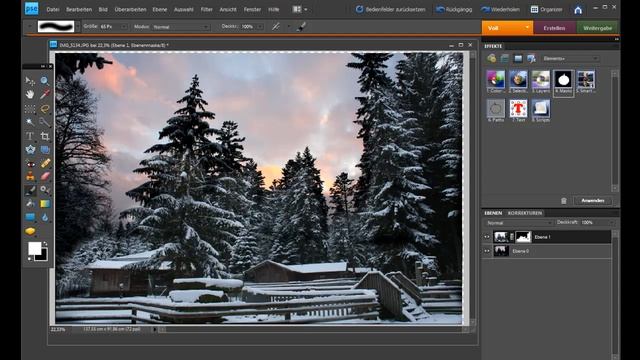Image resolution: width=640 pixels, height=360 pixels.
Task: Click the Rückgängig undo button
Action: (454, 9)
